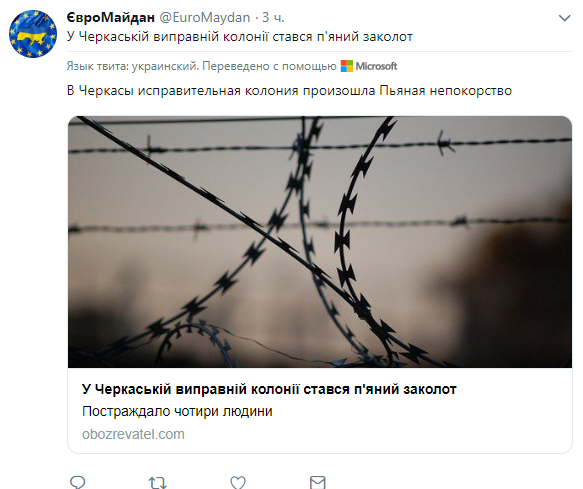Click the translated Russian tweet text
The height and width of the screenshot is (489, 583).
coord(289,90)
